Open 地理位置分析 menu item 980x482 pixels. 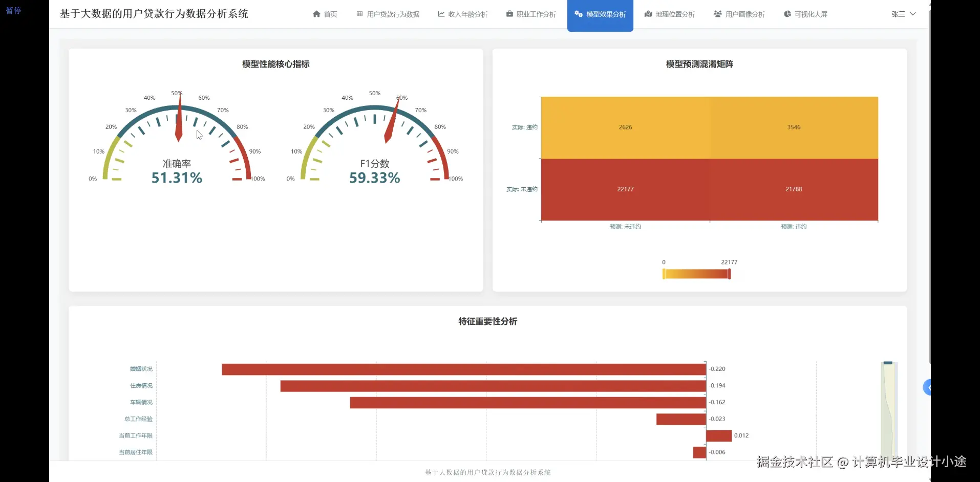pyautogui.click(x=670, y=14)
